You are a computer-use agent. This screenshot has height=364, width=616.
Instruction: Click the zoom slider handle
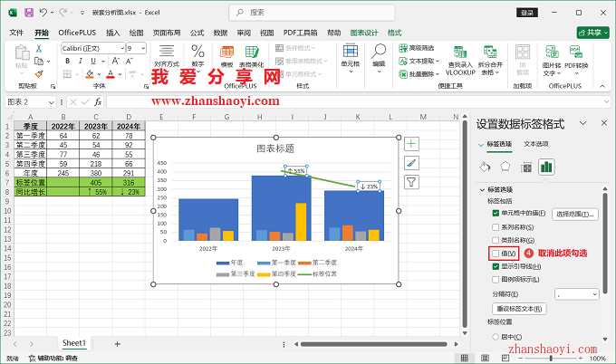(x=551, y=358)
